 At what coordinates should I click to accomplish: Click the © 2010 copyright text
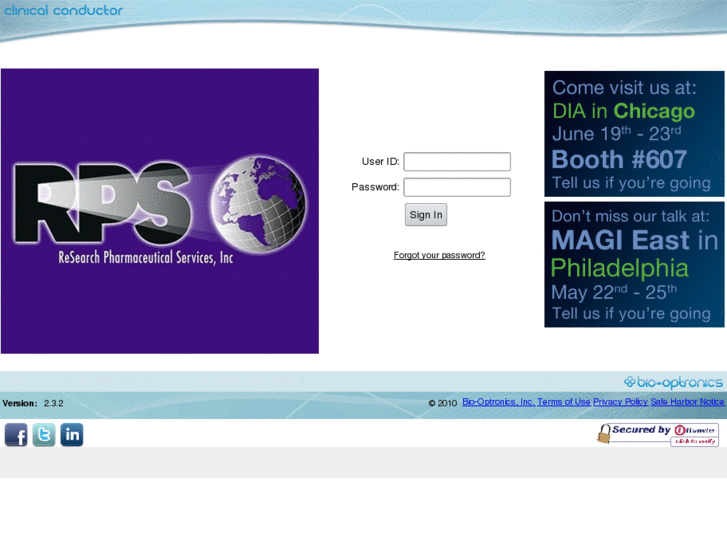(443, 403)
